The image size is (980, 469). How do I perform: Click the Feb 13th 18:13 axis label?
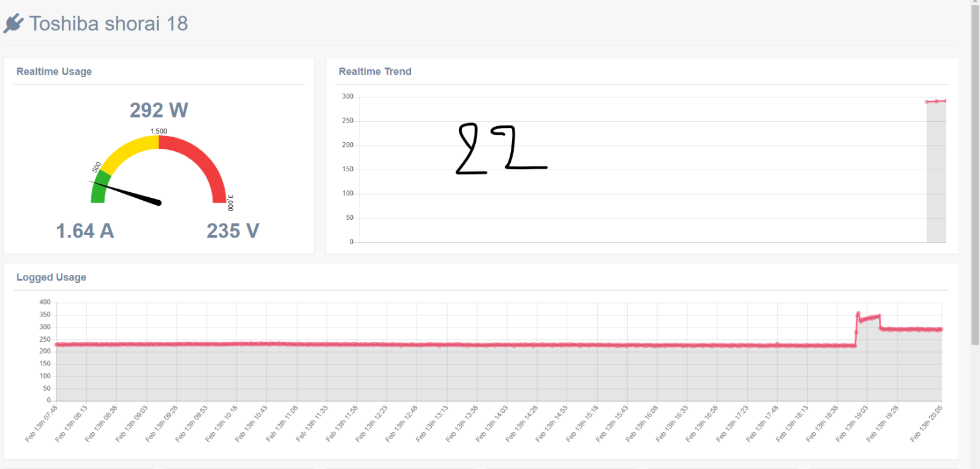click(x=792, y=424)
